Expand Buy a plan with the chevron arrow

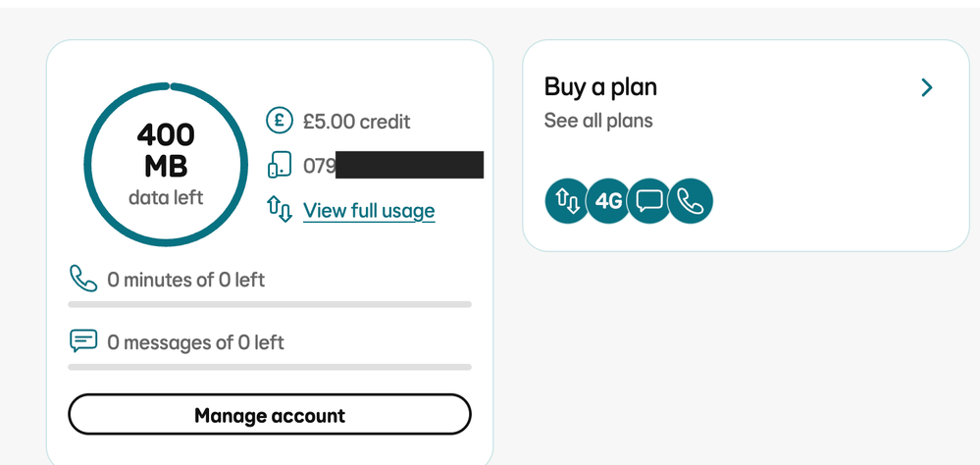coord(927,87)
